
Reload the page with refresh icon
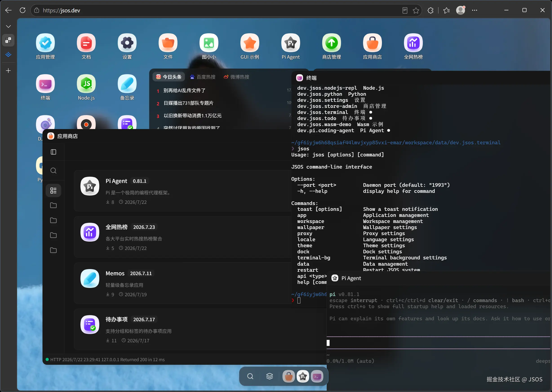(23, 10)
